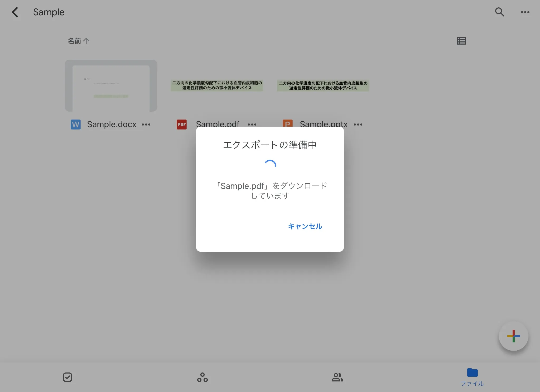
Task: Open more options for Sample.docx
Action: (x=146, y=125)
